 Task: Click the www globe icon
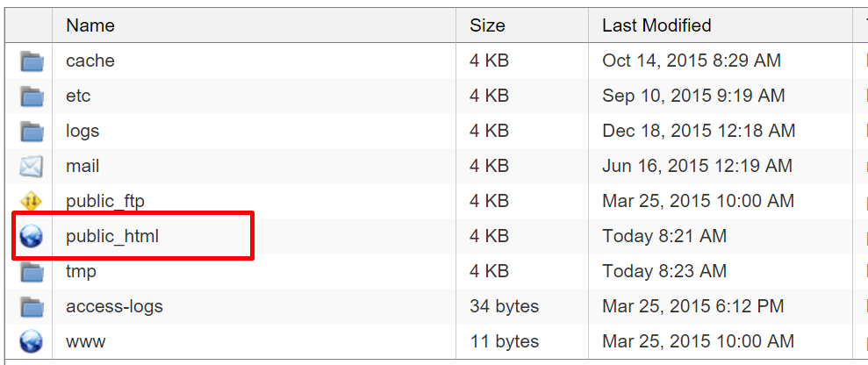point(32,341)
